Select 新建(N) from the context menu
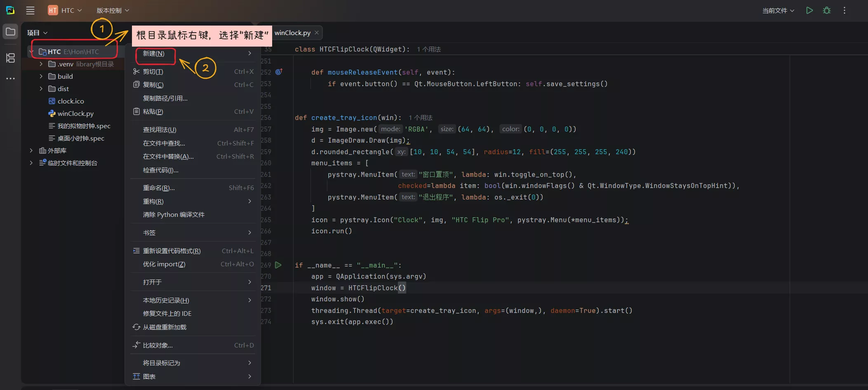The image size is (868, 390). [154, 54]
